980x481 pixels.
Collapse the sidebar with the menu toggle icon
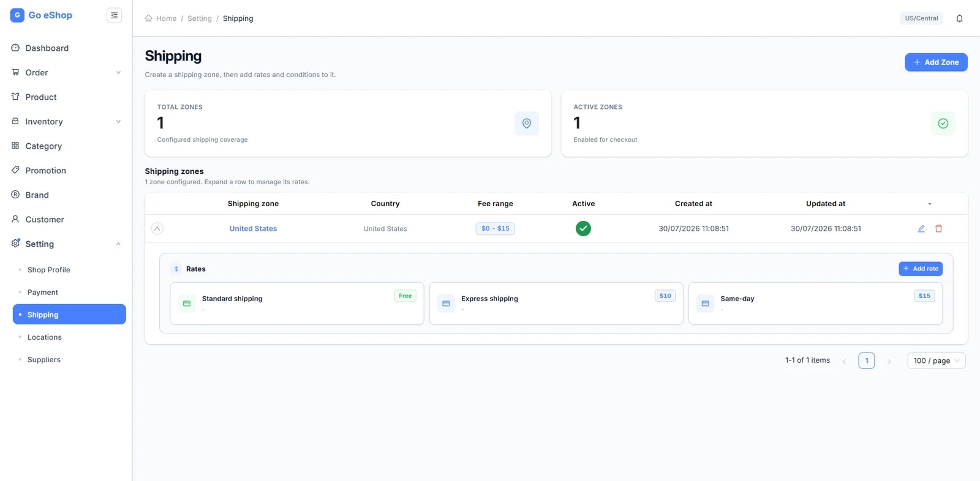[114, 15]
